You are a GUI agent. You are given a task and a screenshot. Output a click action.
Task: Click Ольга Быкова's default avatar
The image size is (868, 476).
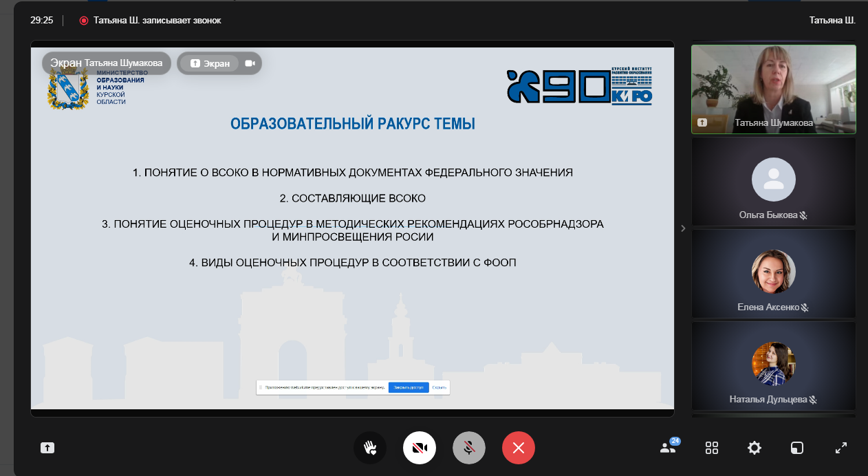774,180
